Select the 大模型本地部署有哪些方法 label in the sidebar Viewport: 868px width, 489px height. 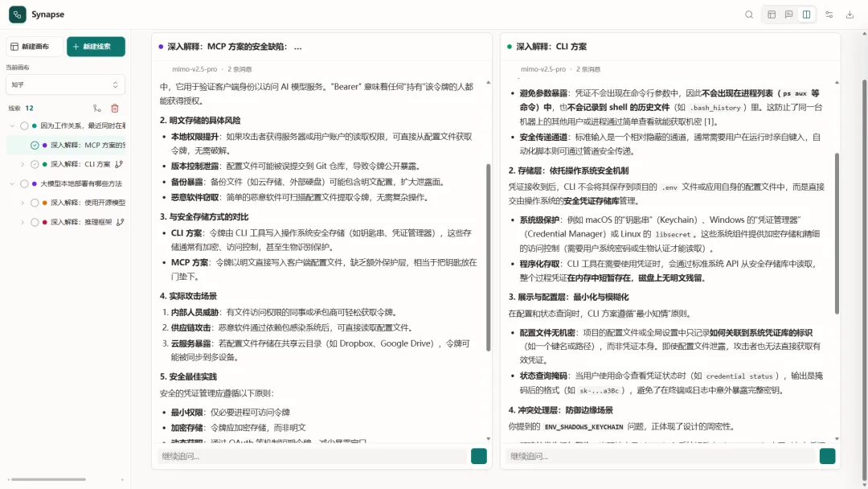pyautogui.click(x=81, y=184)
